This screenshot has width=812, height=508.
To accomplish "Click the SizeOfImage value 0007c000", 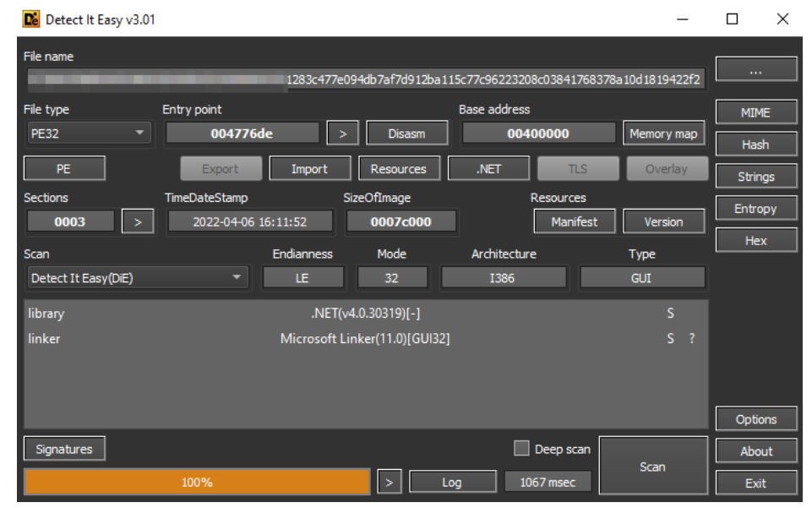I will [x=401, y=222].
